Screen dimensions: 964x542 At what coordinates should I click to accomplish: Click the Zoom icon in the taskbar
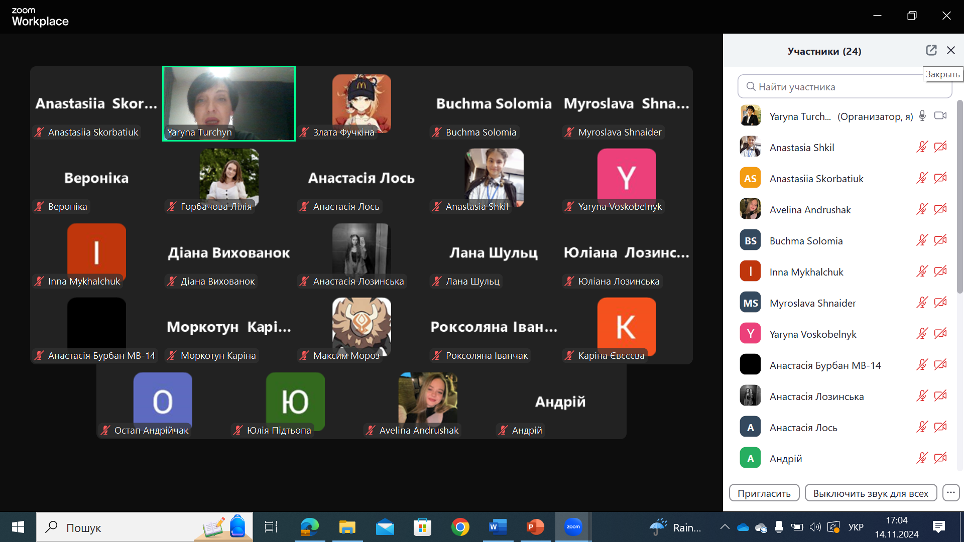point(573,526)
